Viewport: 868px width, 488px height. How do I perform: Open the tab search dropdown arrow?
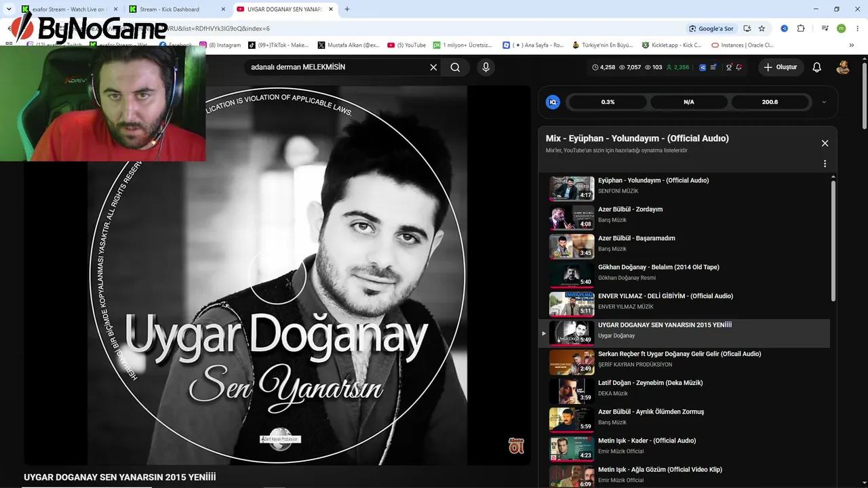(9, 9)
